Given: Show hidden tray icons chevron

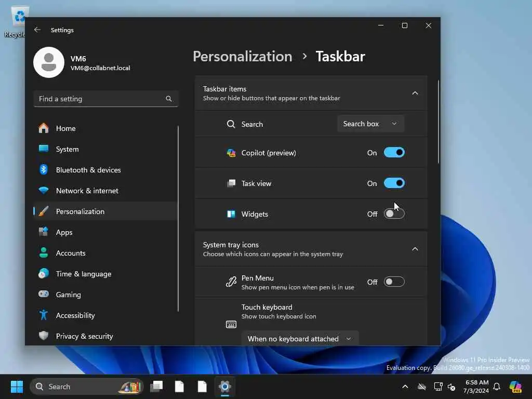Looking at the screenshot, I should coord(405,387).
